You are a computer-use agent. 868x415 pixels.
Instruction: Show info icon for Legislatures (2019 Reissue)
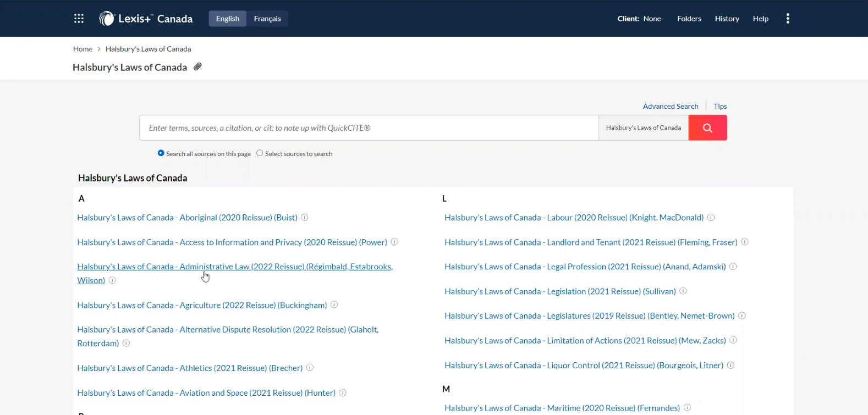[x=742, y=316]
